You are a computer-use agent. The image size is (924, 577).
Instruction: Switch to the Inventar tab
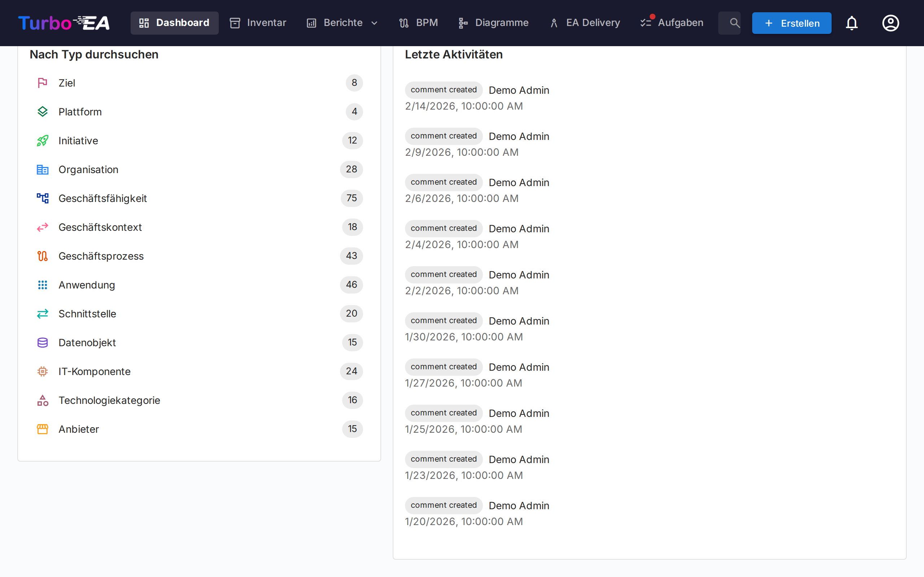[x=257, y=22]
